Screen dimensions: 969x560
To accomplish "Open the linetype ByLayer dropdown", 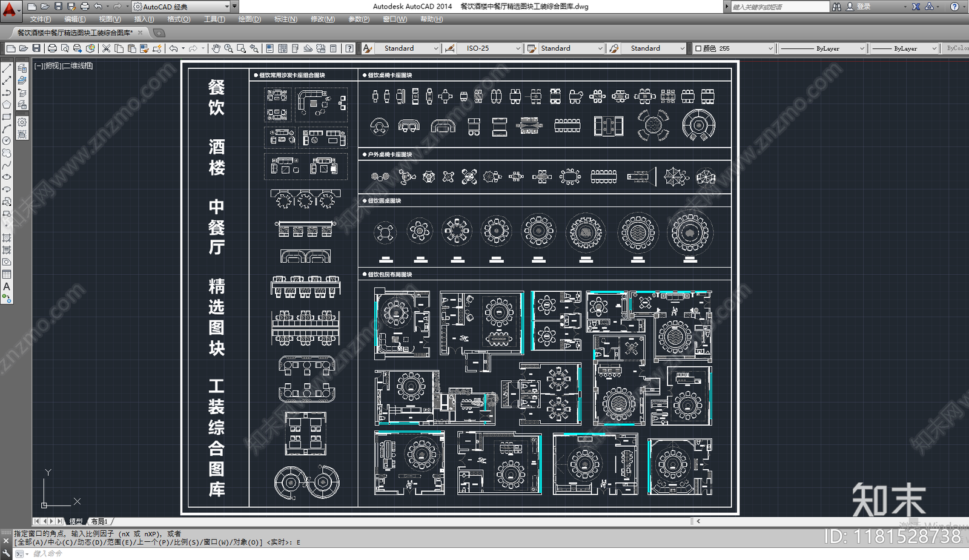I will (x=822, y=48).
